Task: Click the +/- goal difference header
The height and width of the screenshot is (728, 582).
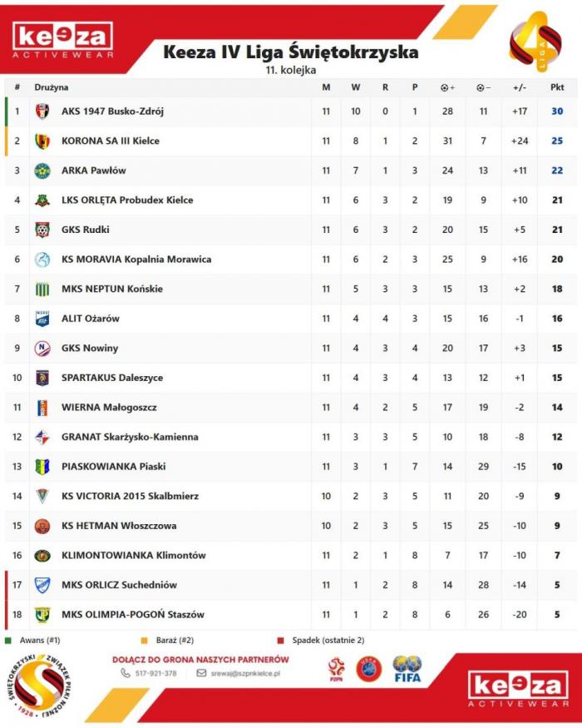Action: [520, 87]
